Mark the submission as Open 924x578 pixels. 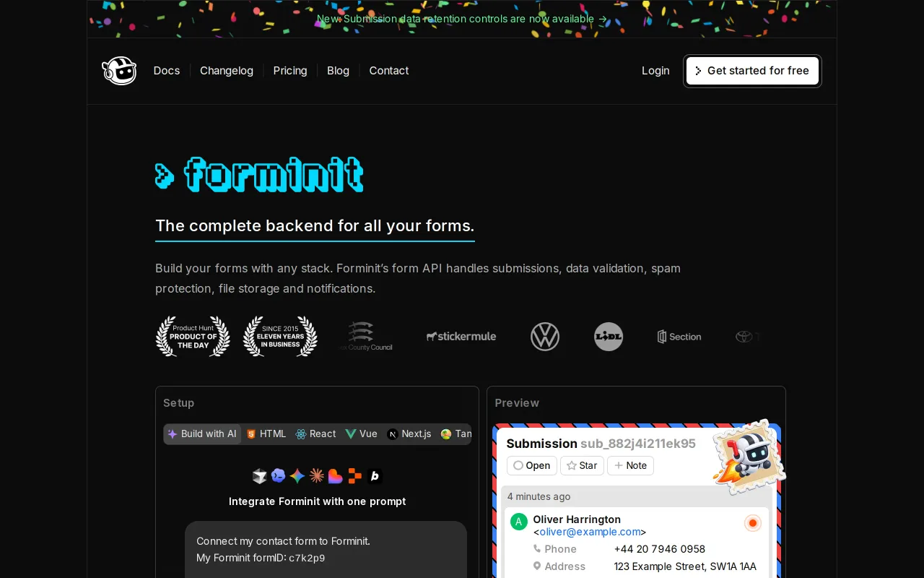[x=532, y=466]
